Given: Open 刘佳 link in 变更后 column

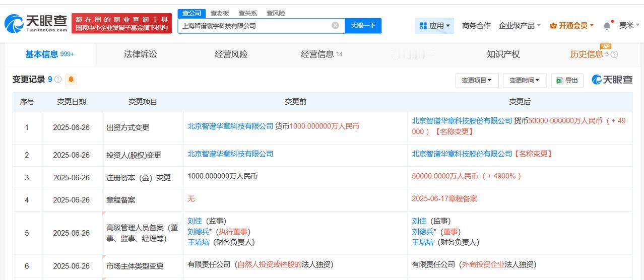Looking at the screenshot, I should [x=419, y=221].
